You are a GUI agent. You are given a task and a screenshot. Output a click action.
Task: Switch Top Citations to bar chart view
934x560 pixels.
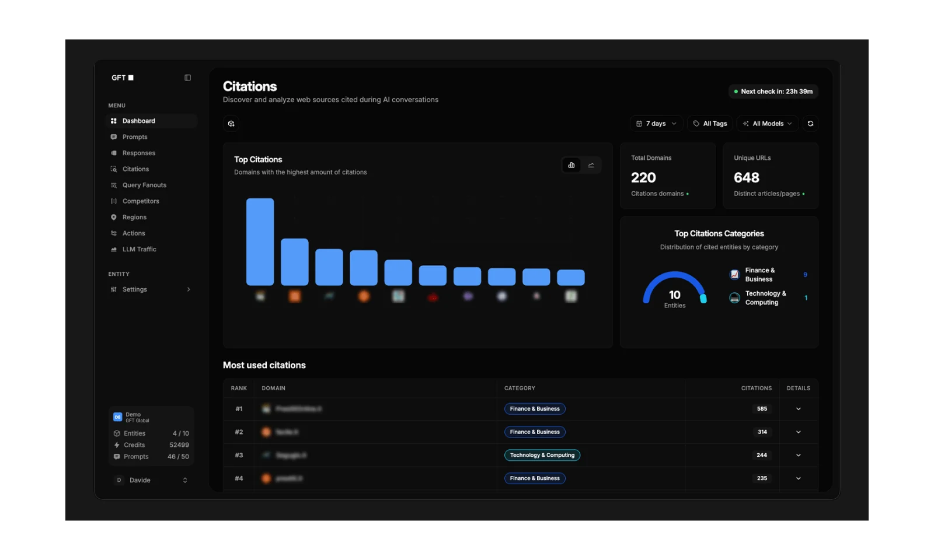571,165
